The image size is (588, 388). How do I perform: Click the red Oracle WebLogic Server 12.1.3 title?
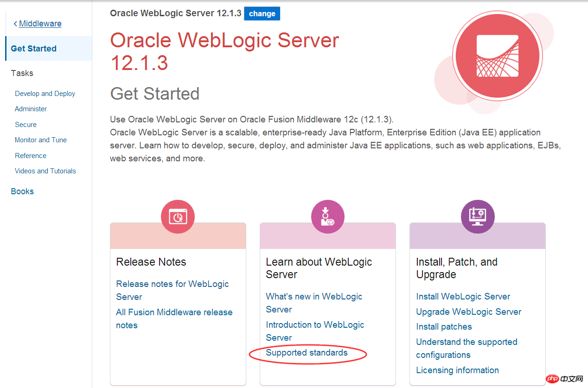pyautogui.click(x=224, y=51)
